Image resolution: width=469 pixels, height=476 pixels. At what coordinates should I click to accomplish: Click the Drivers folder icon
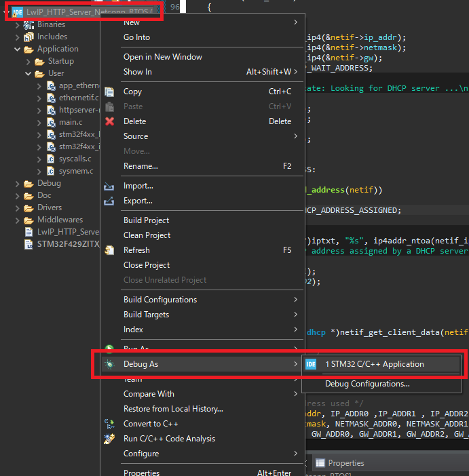point(29,208)
